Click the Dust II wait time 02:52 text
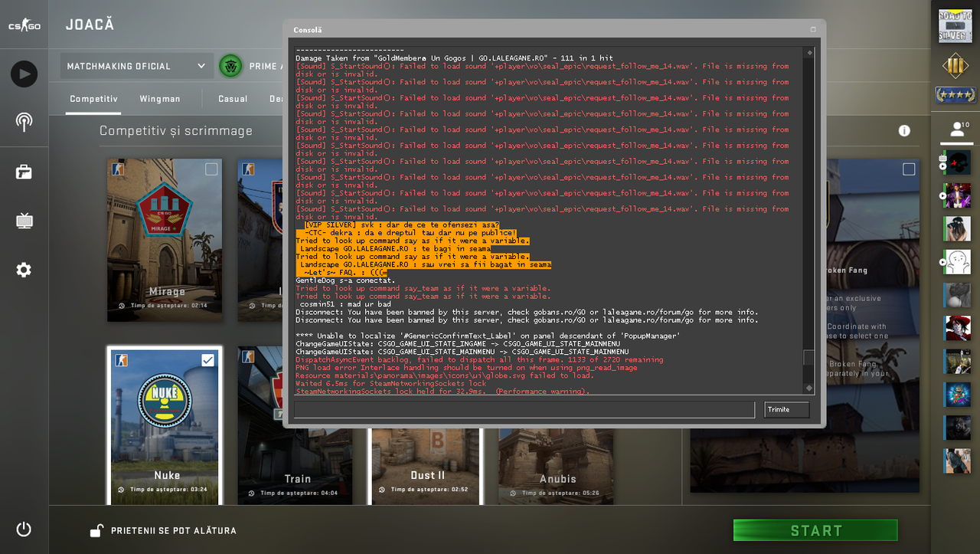 (430, 490)
